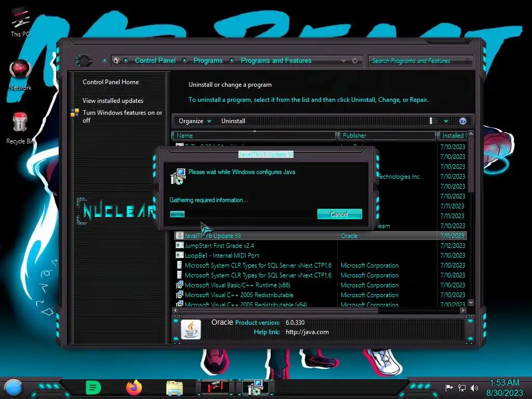The image size is (532, 399).
Task: Open Control Panel Home link
Action: 111,82
